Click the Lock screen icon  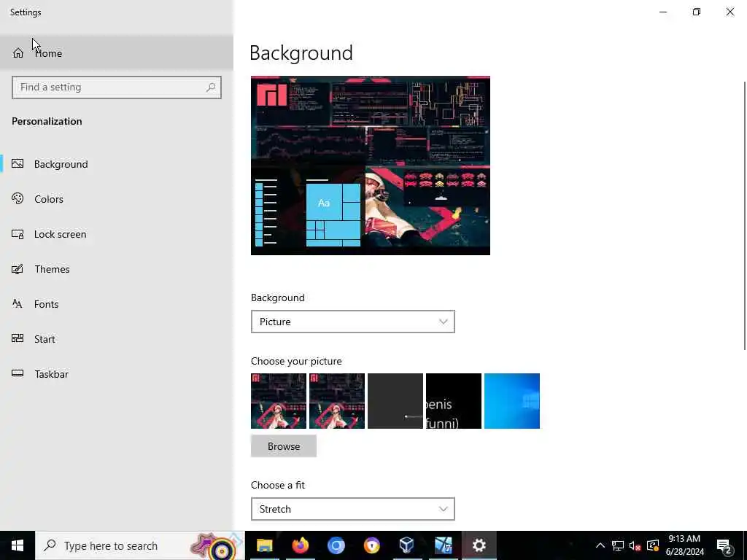(x=18, y=234)
